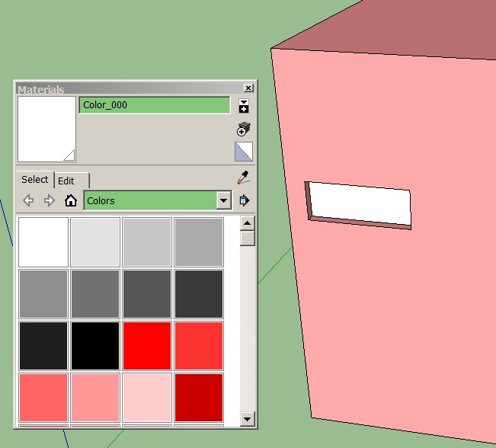Screen dimensions: 496x448
Task: Show the secondary selection pane
Action: pyautogui.click(x=244, y=106)
